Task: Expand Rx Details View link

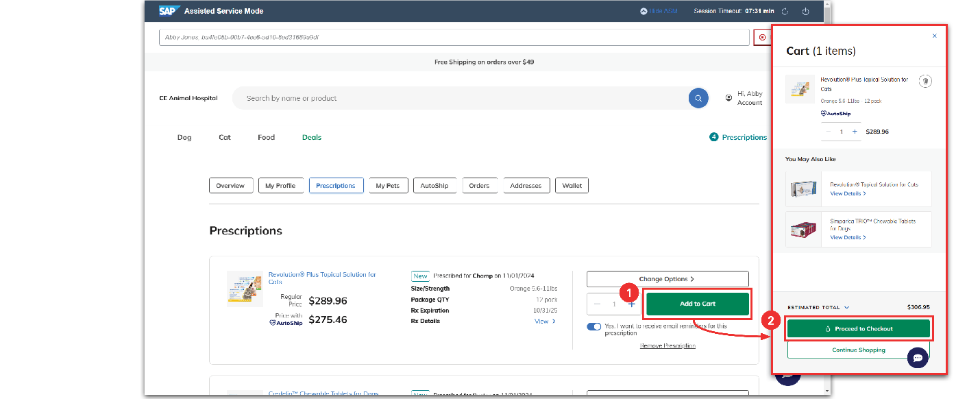Action: [545, 321]
